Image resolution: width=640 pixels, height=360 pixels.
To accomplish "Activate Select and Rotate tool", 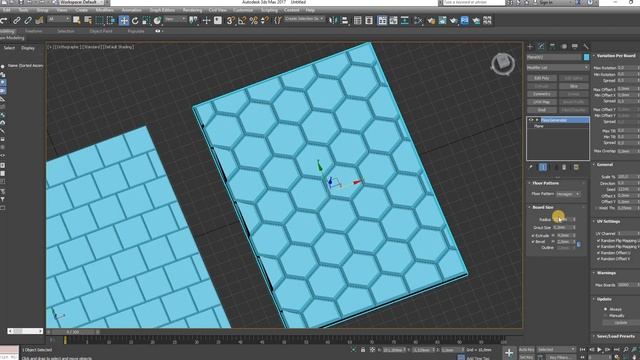I will pyautogui.click(x=135, y=20).
